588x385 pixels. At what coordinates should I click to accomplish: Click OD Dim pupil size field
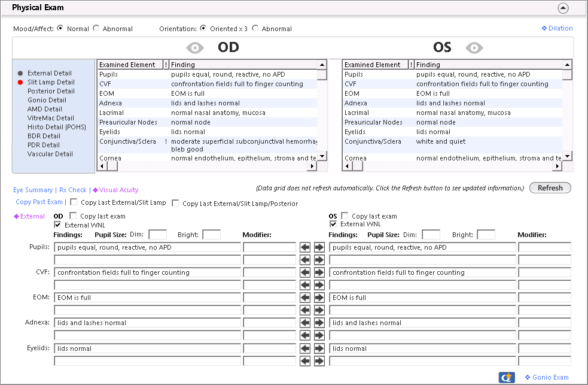point(158,235)
